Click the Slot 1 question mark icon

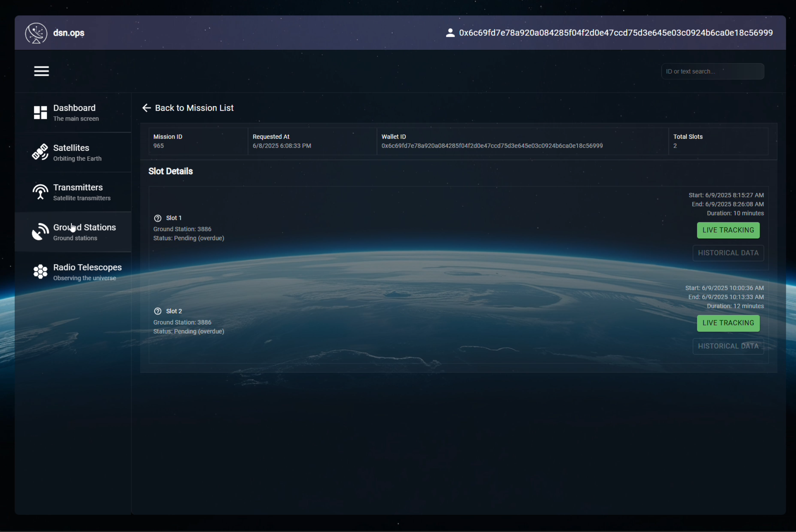pos(158,218)
